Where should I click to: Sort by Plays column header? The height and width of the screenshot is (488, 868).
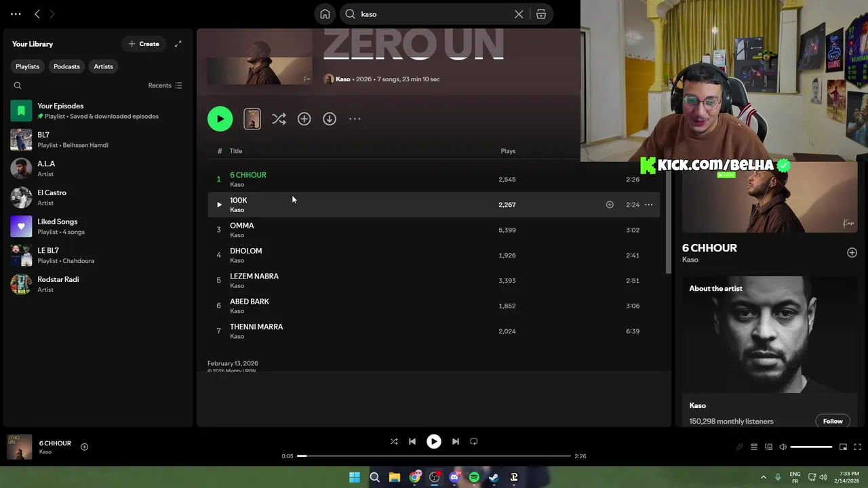point(508,151)
